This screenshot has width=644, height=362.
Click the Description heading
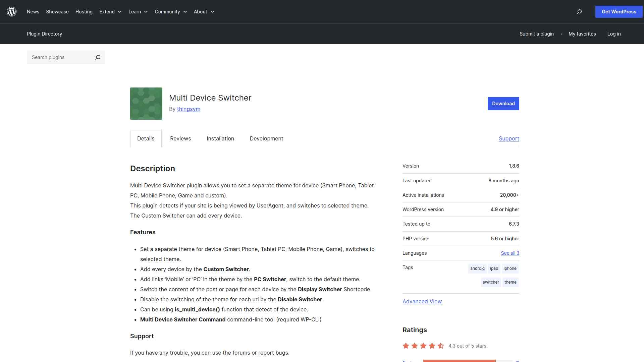(x=153, y=169)
